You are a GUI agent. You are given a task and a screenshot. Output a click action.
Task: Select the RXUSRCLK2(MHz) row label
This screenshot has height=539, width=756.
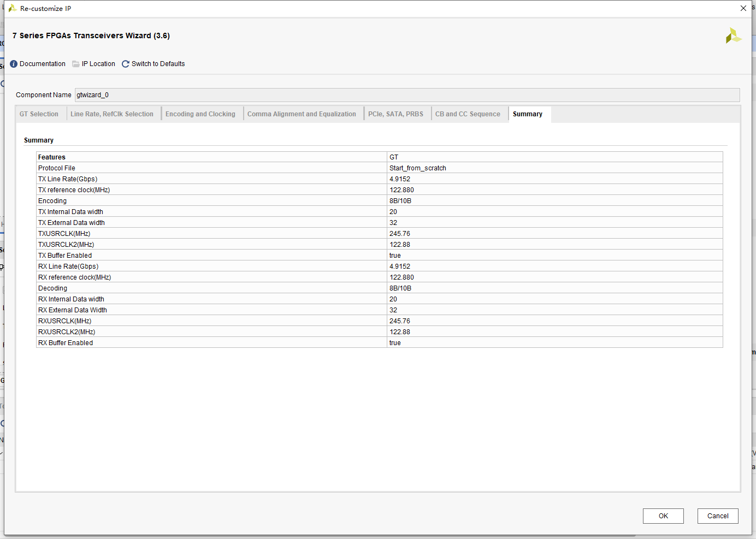click(67, 332)
